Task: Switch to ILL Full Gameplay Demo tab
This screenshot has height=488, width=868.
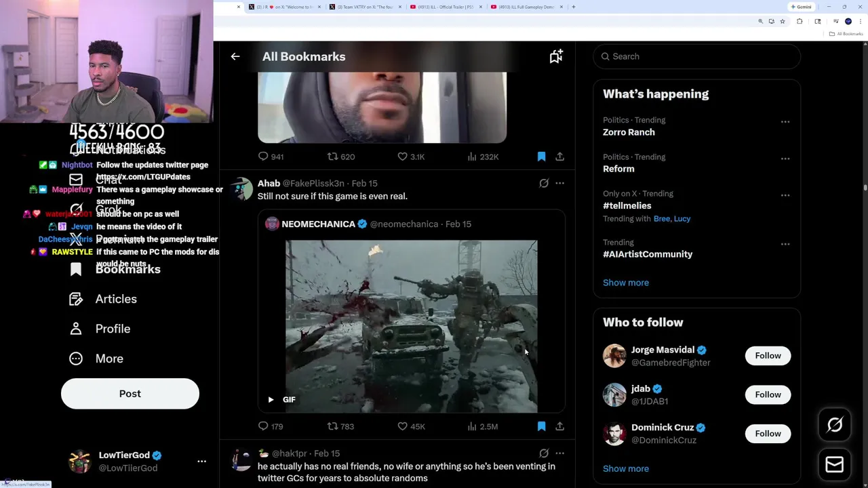Action: coord(528,7)
